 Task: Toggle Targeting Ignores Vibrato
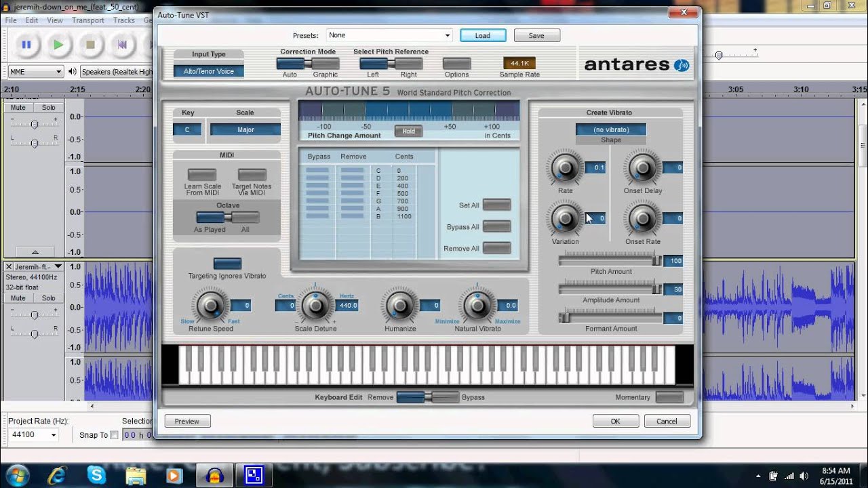pyautogui.click(x=227, y=264)
